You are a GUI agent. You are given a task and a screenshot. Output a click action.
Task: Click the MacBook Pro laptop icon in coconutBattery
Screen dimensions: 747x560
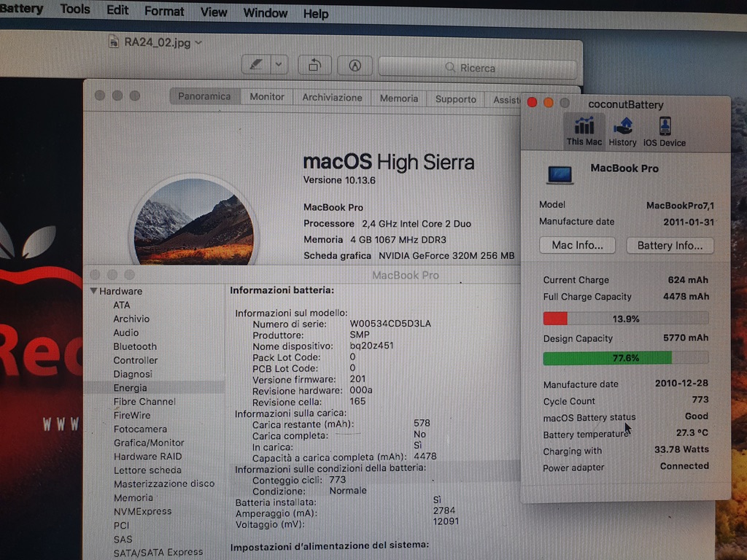(x=560, y=175)
